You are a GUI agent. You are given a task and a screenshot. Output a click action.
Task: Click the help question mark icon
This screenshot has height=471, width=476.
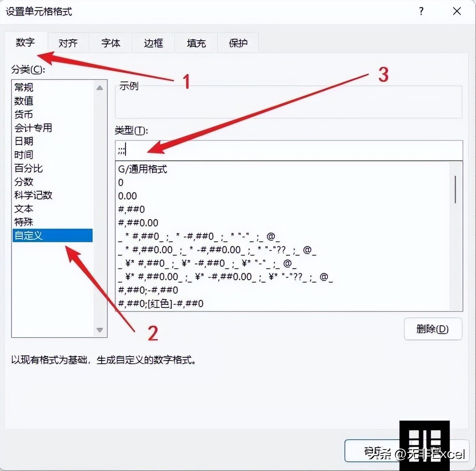[x=421, y=11]
